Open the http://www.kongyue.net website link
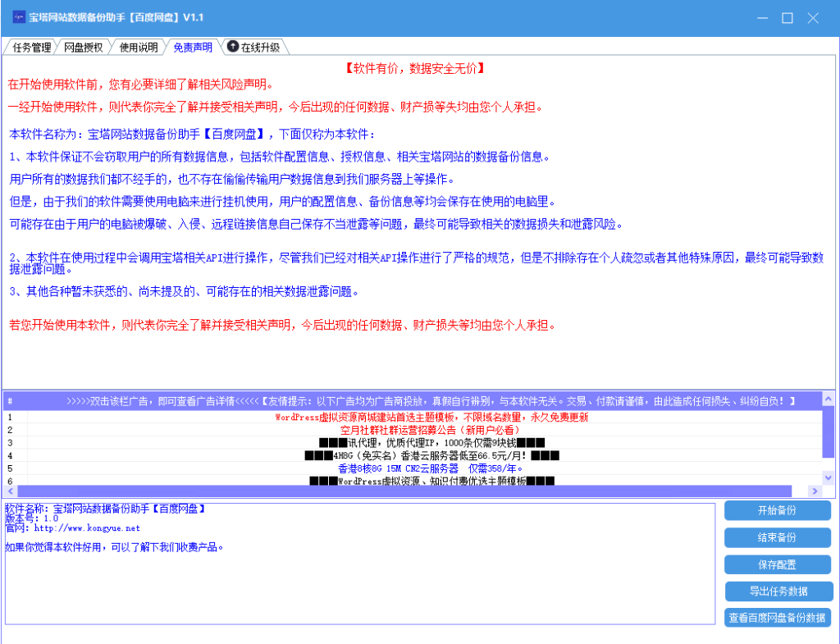The width and height of the screenshot is (840, 644). click(87, 528)
